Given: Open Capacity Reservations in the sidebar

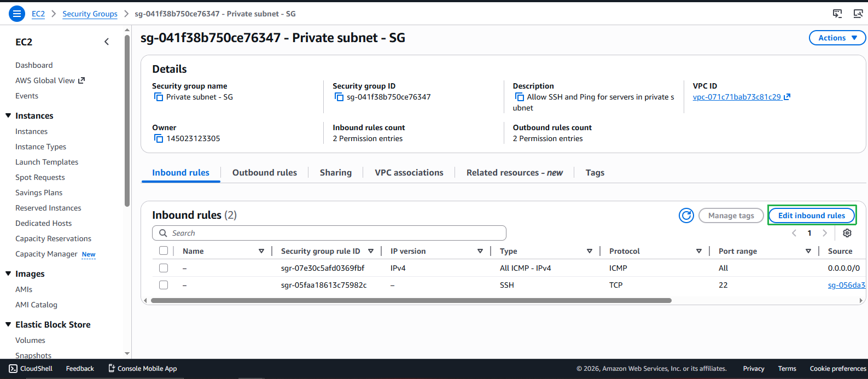Looking at the screenshot, I should click(53, 238).
